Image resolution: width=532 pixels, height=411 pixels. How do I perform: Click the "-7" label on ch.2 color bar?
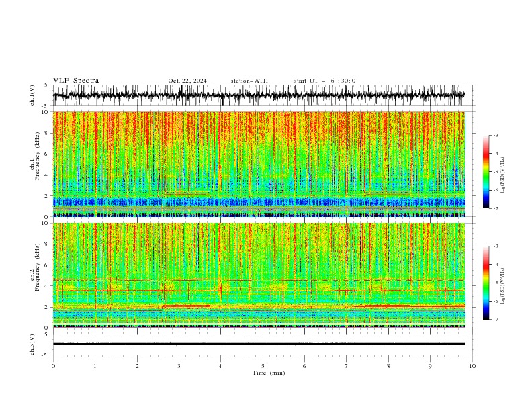(x=495, y=319)
